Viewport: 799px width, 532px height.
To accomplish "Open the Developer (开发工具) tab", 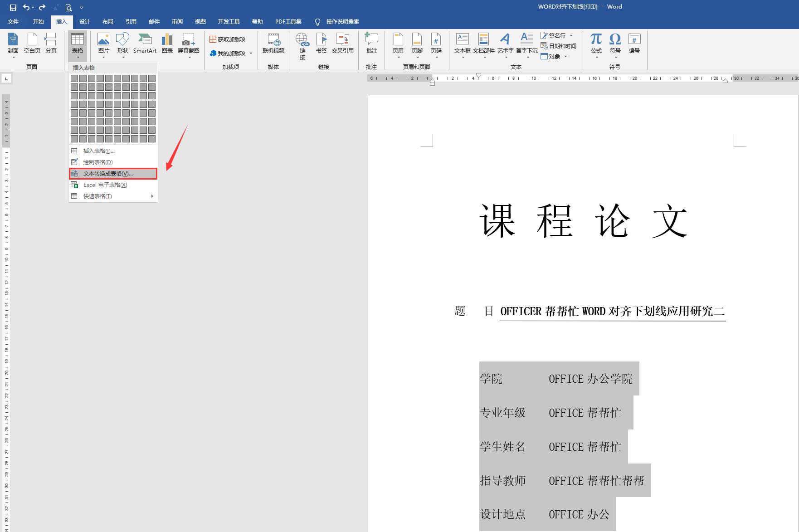I will coord(229,21).
